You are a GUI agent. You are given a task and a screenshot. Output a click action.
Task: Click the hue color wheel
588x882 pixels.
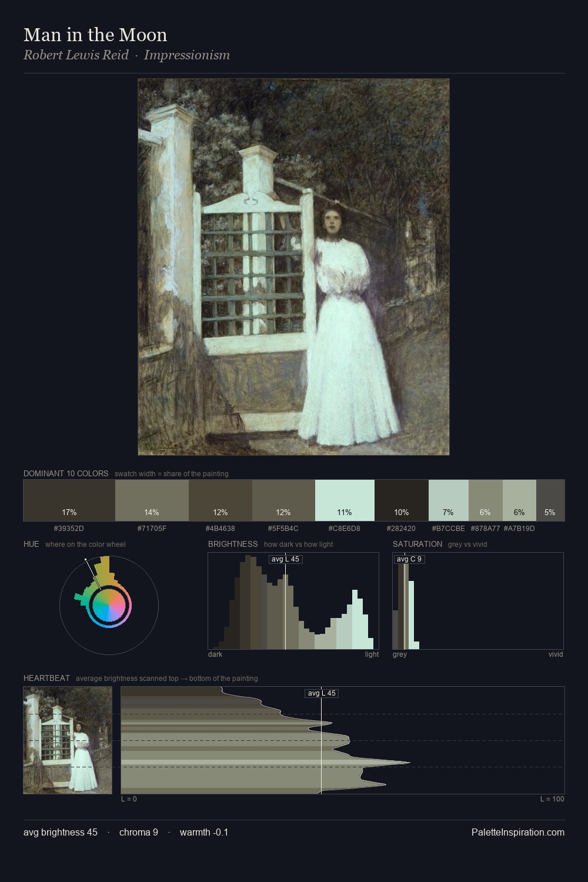[109, 605]
